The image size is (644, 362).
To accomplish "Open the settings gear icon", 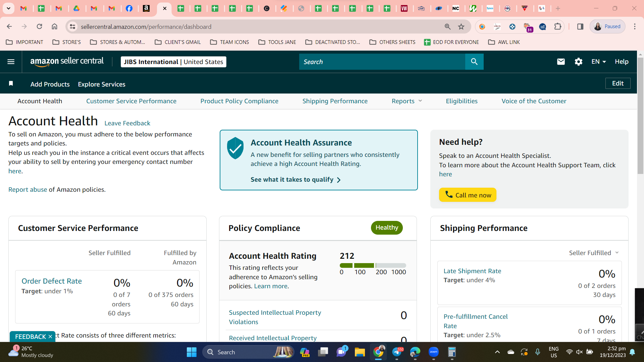I will tap(579, 62).
